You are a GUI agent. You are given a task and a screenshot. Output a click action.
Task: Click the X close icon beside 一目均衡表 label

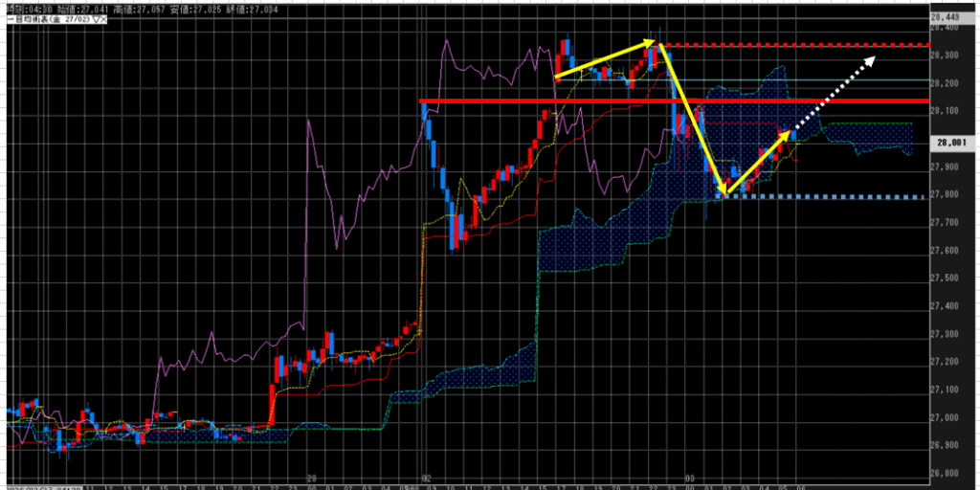point(103,18)
